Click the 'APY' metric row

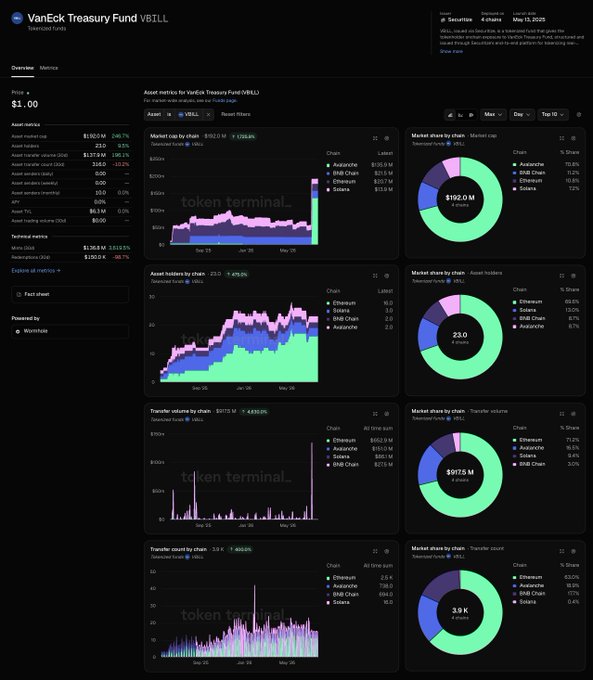pos(70,202)
